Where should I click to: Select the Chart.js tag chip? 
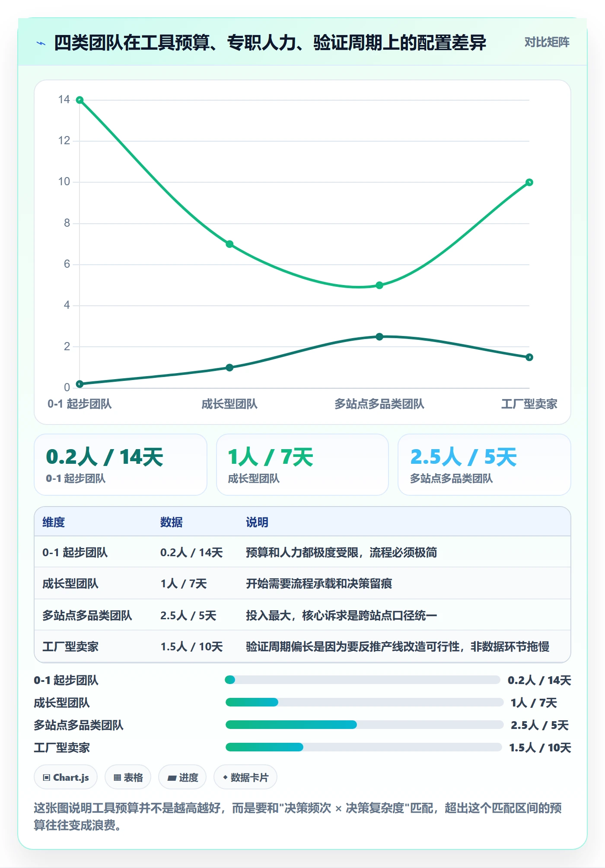coord(66,777)
